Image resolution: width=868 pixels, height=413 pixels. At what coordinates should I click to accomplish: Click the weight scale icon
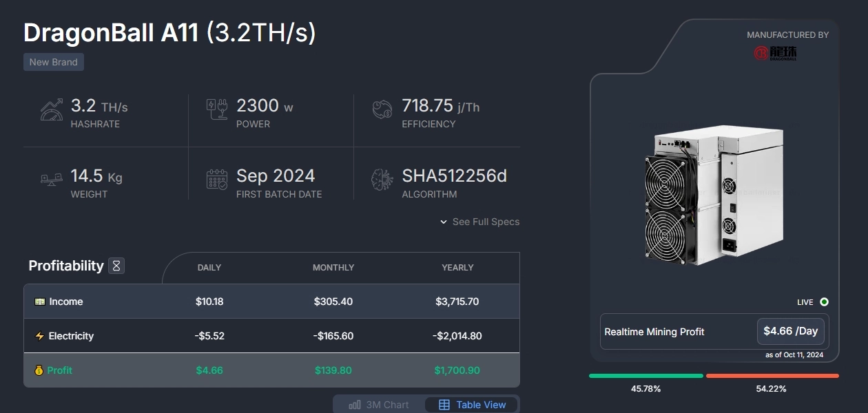coord(52,180)
